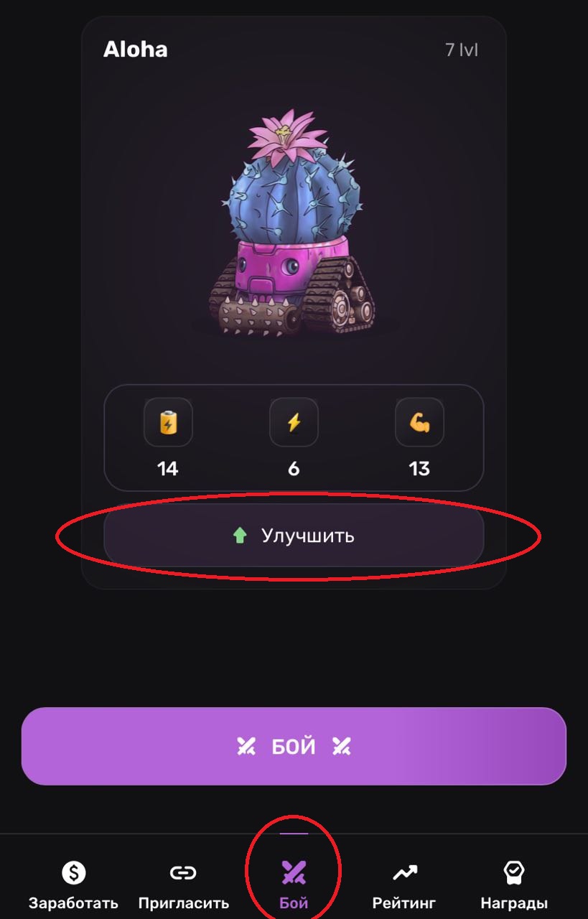Click the right swords icon on БОЙ button
Screen dimensions: 588x919
(x=341, y=747)
